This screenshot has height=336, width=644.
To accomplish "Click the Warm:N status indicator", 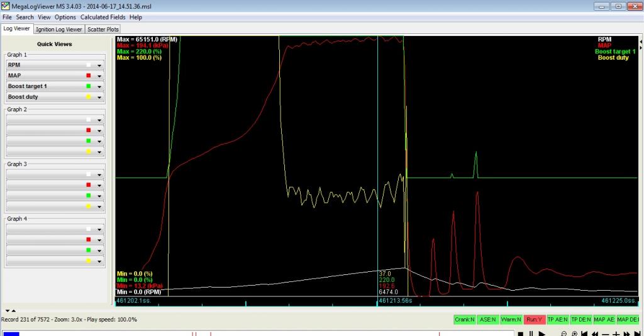I will coord(511,320).
